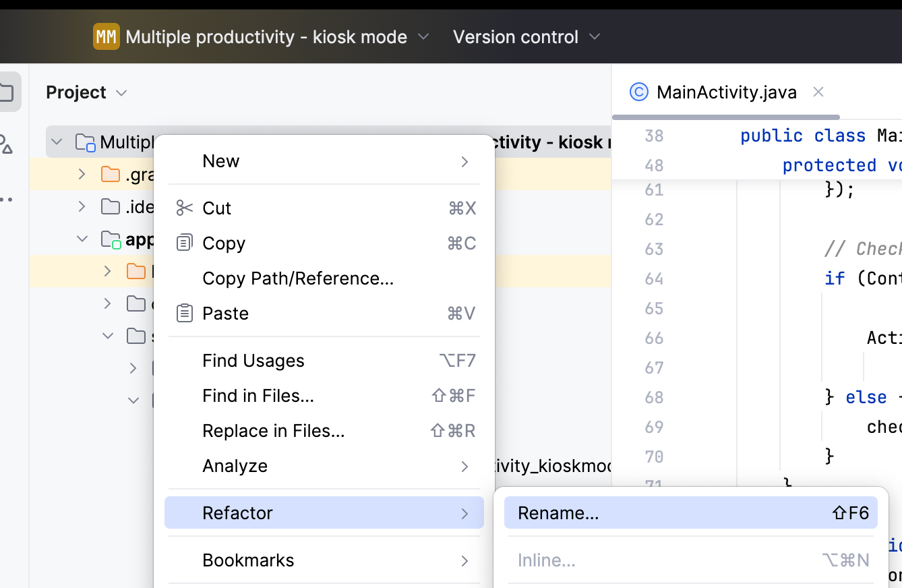The width and height of the screenshot is (902, 588).
Task: Click the scissors Cut icon
Action: 184,208
